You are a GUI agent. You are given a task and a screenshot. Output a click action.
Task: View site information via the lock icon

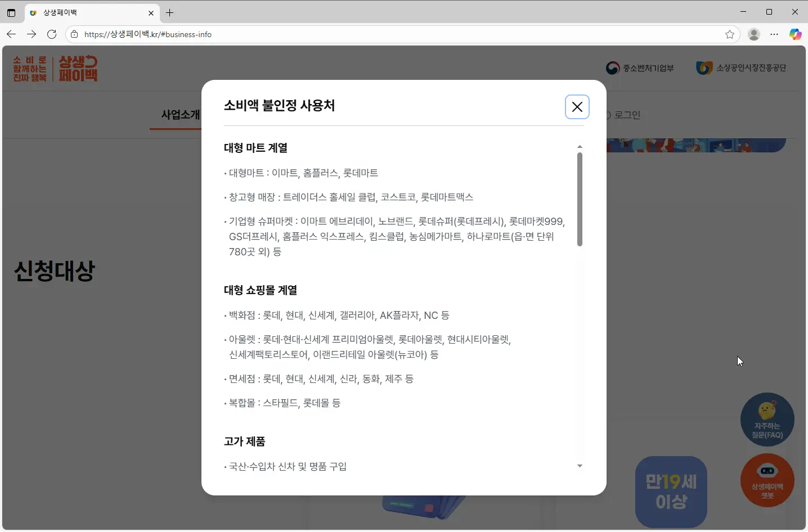point(74,34)
